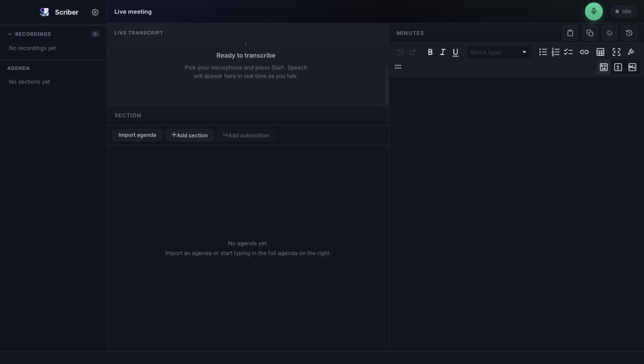644x364 pixels.
Task: Insert a bulleted list
Action: pyautogui.click(x=543, y=52)
